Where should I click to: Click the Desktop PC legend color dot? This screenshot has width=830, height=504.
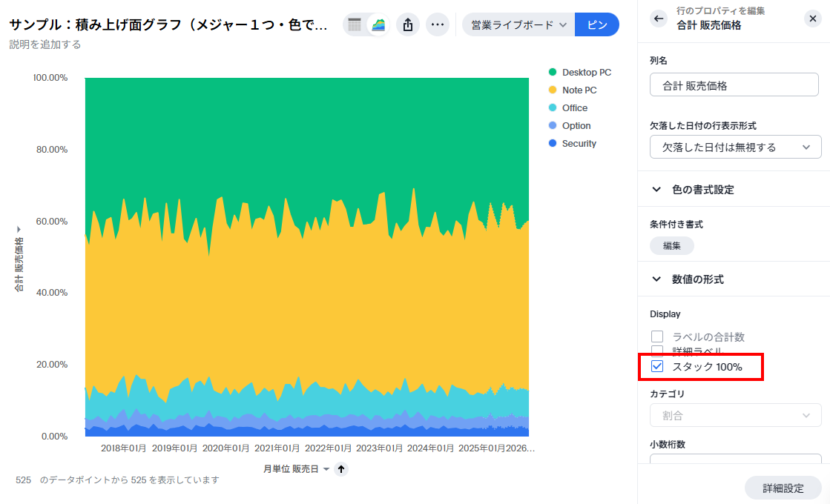tap(553, 73)
